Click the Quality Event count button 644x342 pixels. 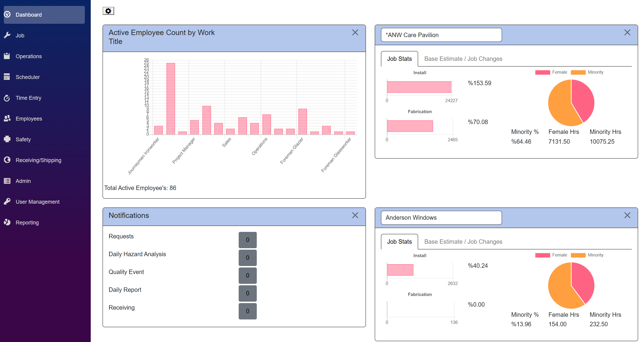tap(248, 275)
